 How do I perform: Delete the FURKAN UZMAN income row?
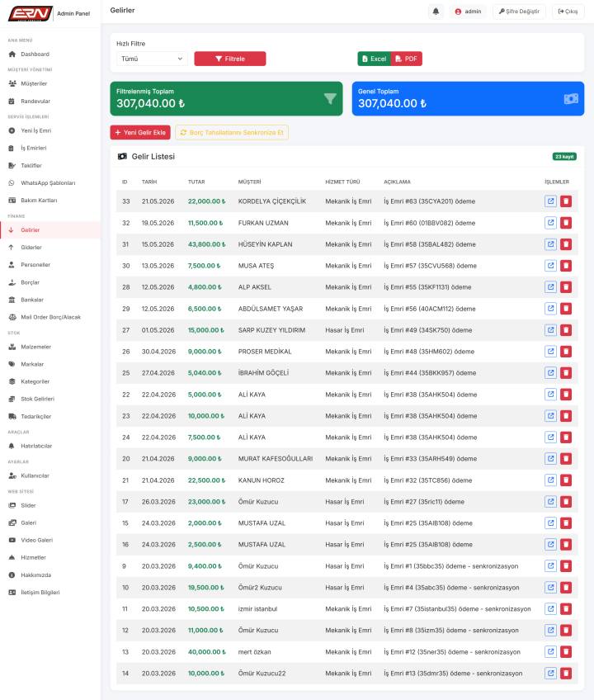(x=566, y=223)
